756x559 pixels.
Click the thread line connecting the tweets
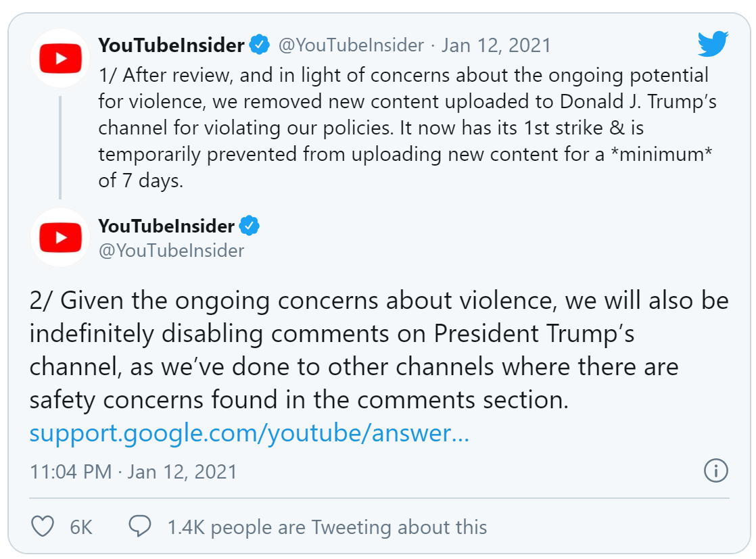[60, 147]
